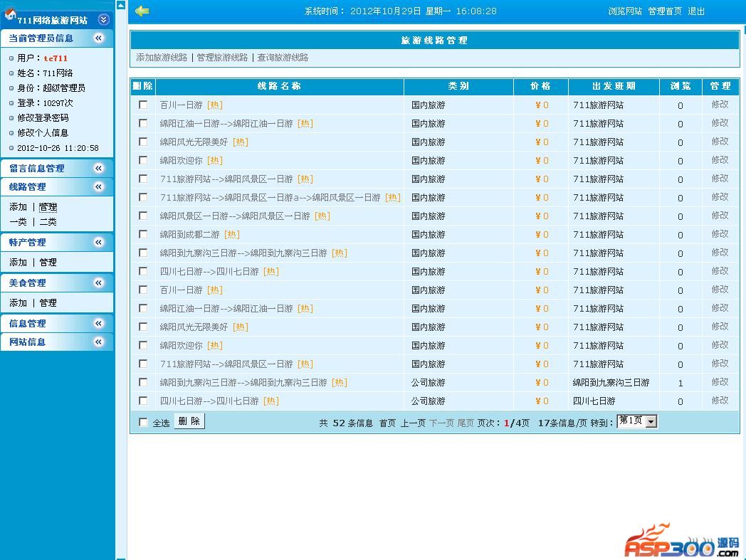746x560 pixels.
Task: Click the 线路名称 column header
Action: (279, 86)
